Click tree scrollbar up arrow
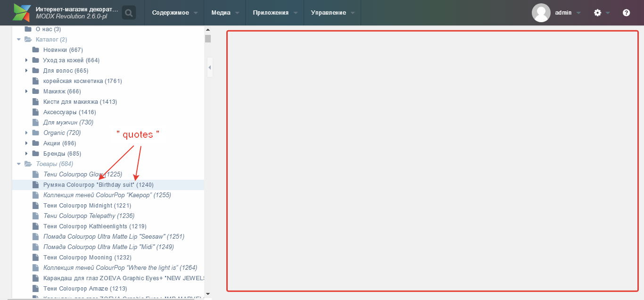This screenshot has height=300, width=644. pyautogui.click(x=208, y=29)
